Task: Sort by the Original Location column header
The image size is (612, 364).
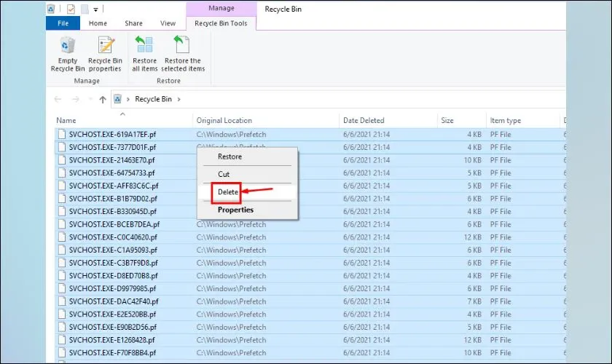Action: (224, 120)
